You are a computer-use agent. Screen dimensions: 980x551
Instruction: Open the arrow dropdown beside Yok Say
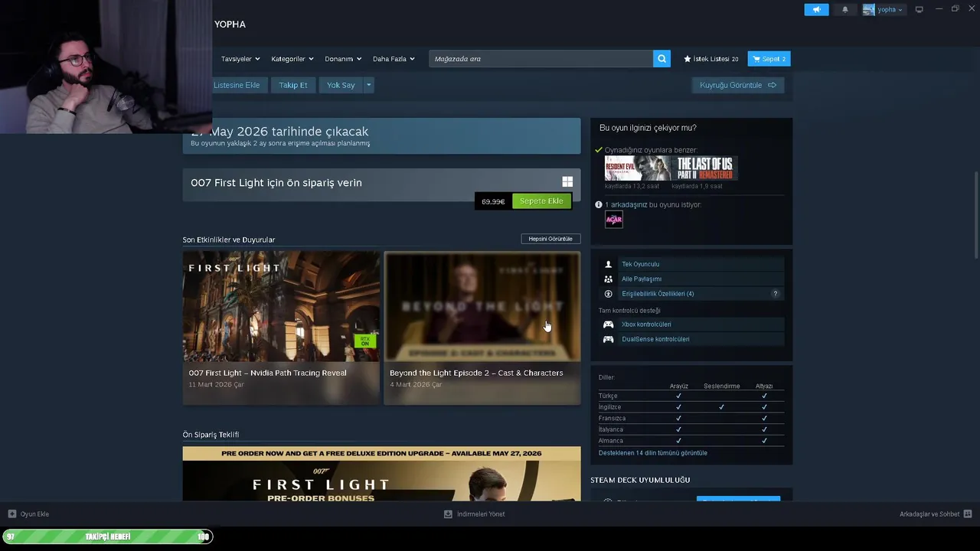pos(368,85)
